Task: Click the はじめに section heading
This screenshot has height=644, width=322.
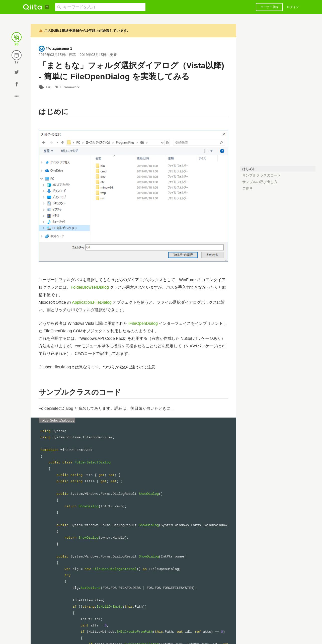Action: point(54,112)
